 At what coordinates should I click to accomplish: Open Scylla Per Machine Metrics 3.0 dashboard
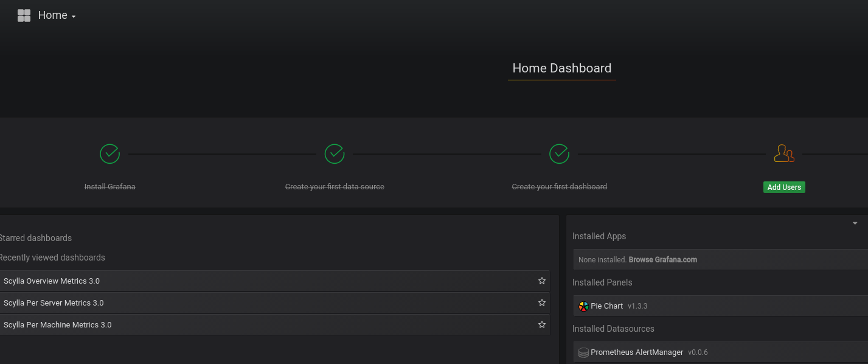[x=57, y=324]
